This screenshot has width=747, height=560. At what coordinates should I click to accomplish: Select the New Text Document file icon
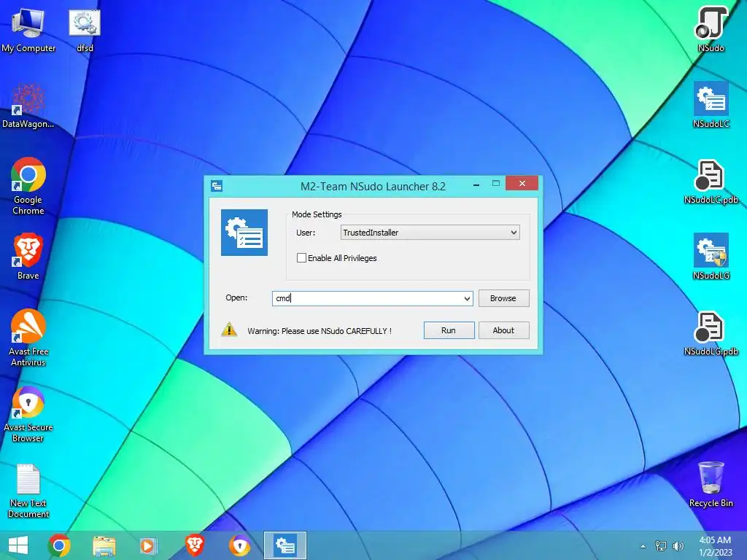click(x=28, y=491)
